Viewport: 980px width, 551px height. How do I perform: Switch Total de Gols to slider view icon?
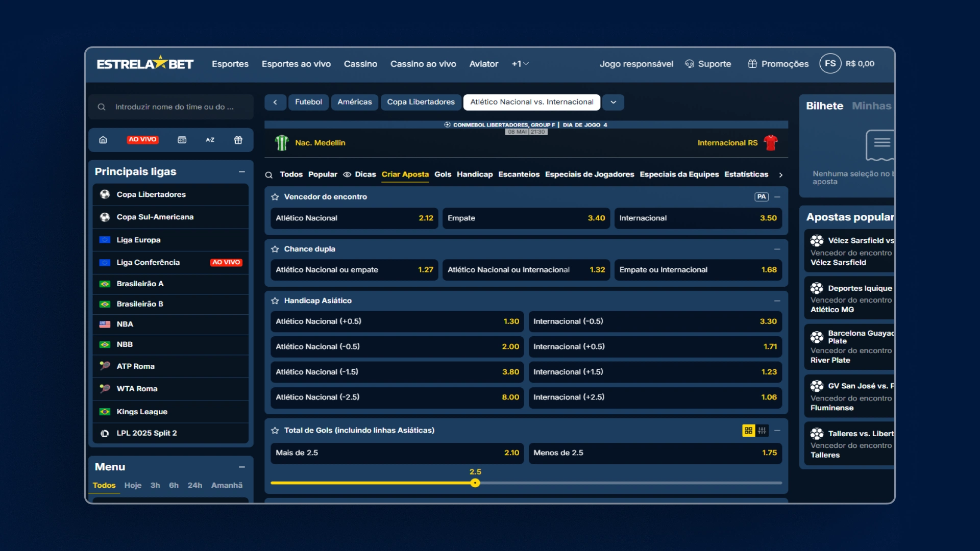point(762,431)
